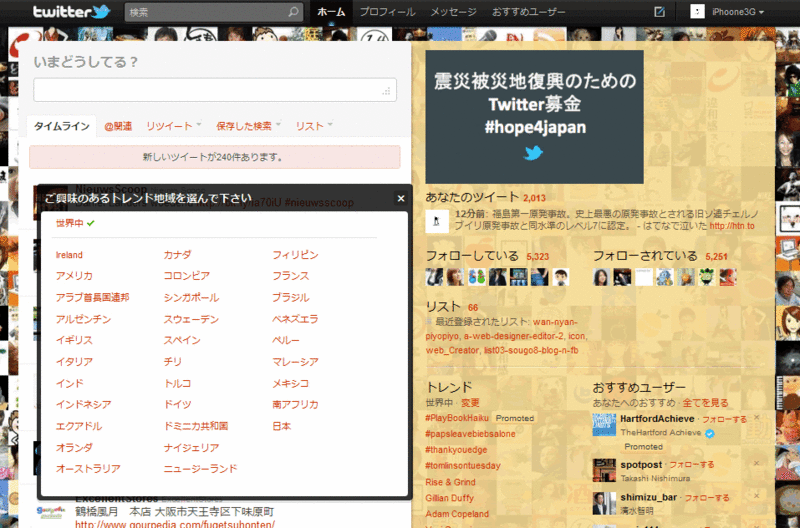
Task: Open the compose new tweet icon
Action: 659,12
